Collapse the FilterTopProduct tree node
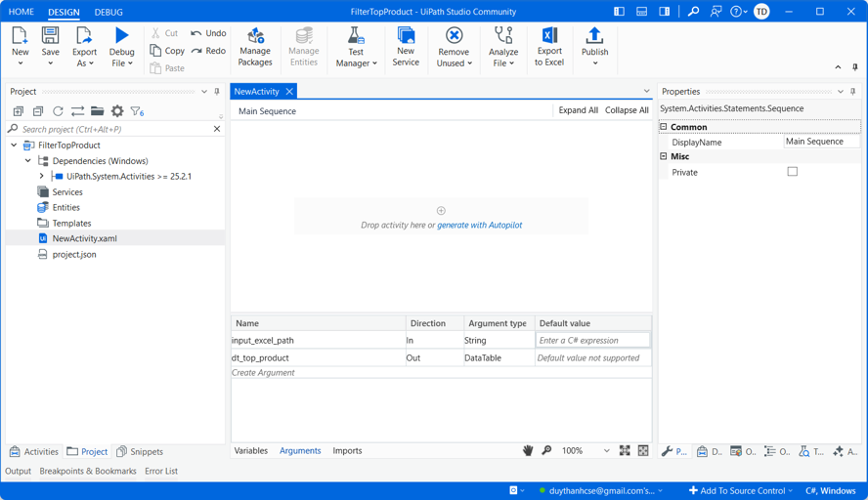The height and width of the screenshot is (500, 868). (14, 145)
